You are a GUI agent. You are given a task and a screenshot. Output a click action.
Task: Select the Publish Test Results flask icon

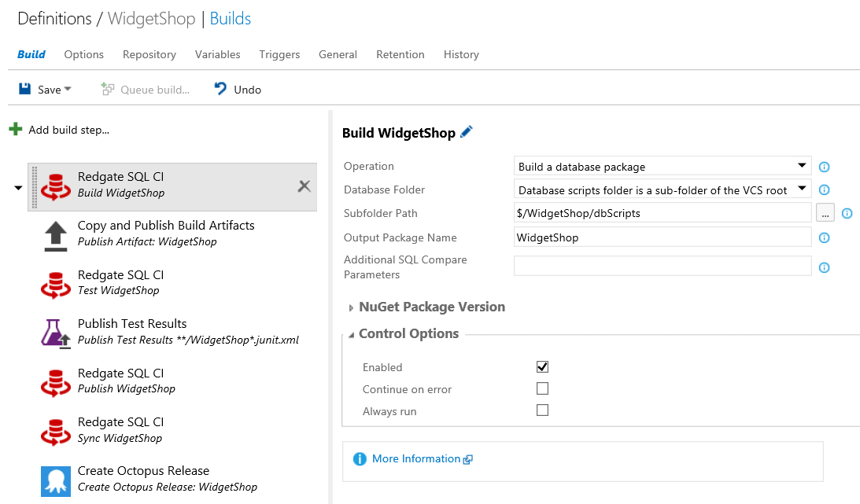pyautogui.click(x=56, y=332)
